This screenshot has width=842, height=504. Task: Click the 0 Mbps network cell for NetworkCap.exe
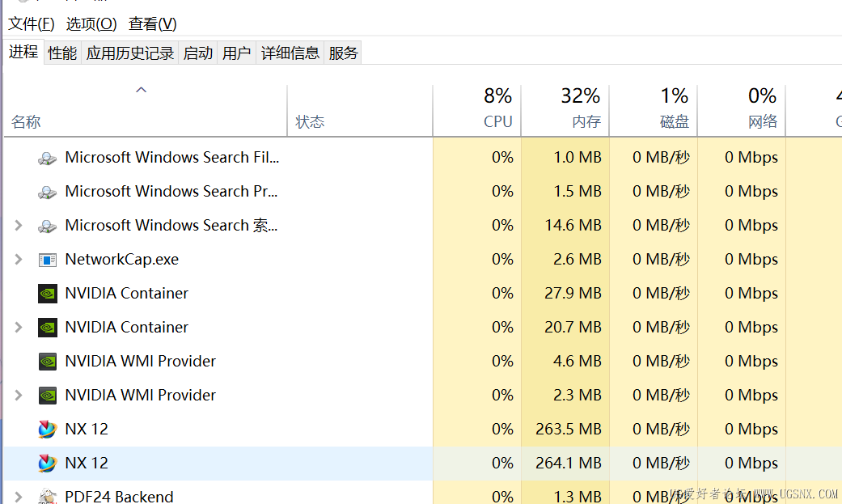coord(741,260)
